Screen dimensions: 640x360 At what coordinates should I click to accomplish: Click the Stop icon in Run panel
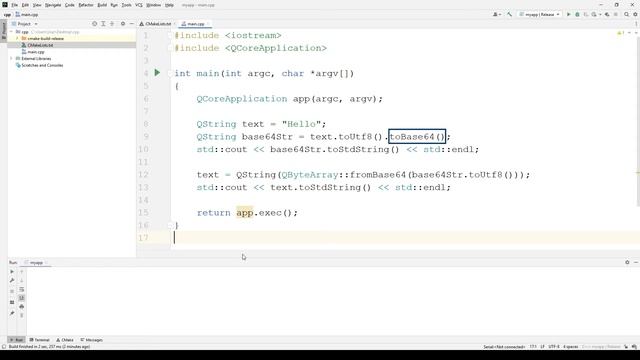tap(12, 291)
